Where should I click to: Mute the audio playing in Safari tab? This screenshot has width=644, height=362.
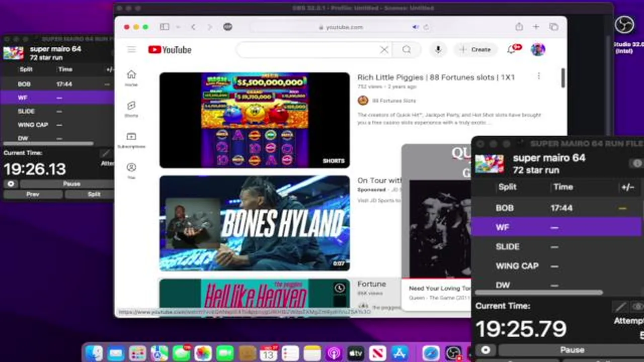[x=416, y=27]
